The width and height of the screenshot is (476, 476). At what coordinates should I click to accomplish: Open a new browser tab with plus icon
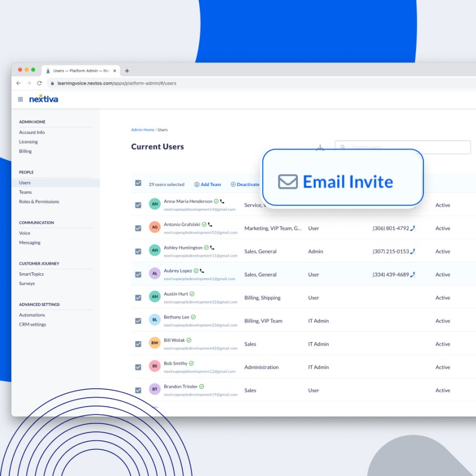pyautogui.click(x=127, y=71)
